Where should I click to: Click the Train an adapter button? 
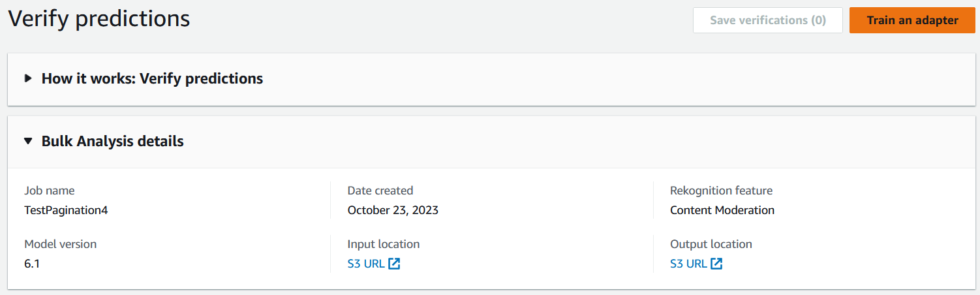point(911,20)
